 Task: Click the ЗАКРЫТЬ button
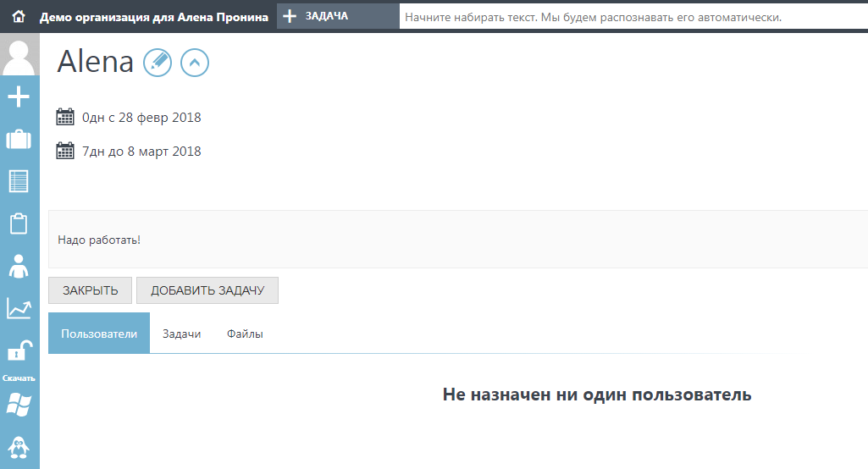point(91,290)
